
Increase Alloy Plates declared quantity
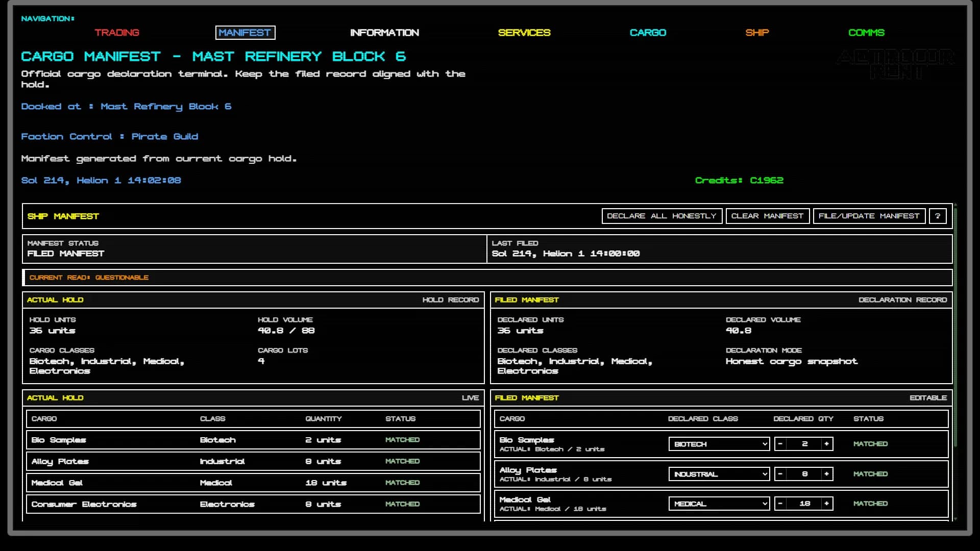click(x=827, y=474)
